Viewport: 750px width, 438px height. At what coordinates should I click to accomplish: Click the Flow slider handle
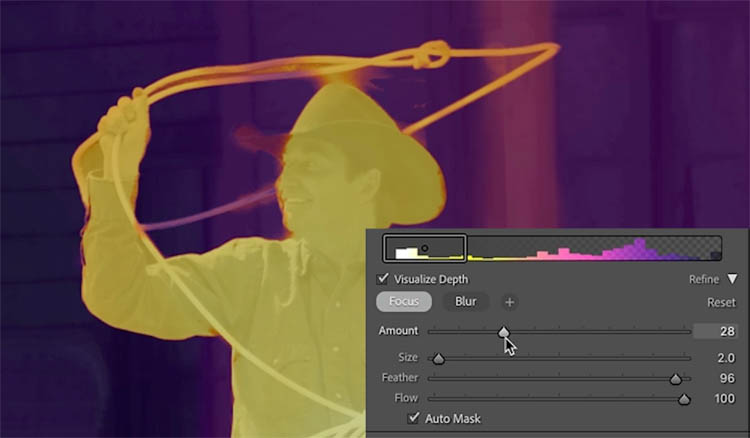point(684,399)
